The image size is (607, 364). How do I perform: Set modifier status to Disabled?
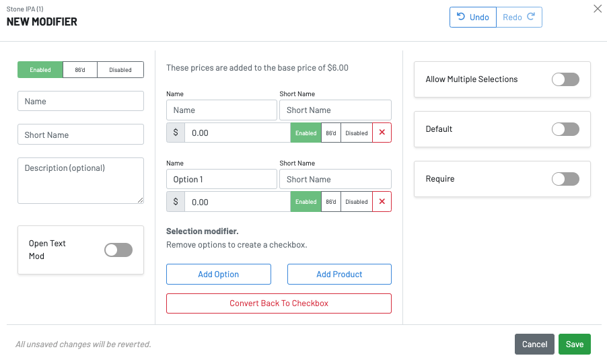click(120, 70)
